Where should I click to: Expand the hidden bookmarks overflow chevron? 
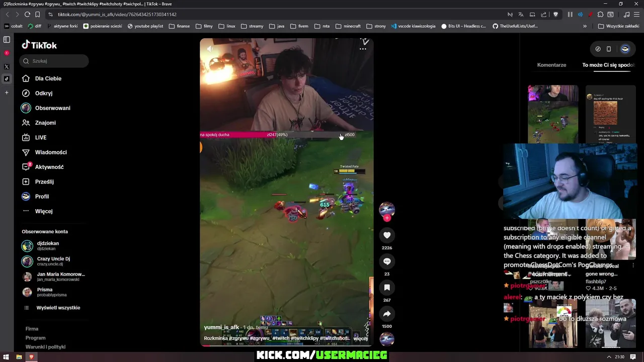(585, 26)
